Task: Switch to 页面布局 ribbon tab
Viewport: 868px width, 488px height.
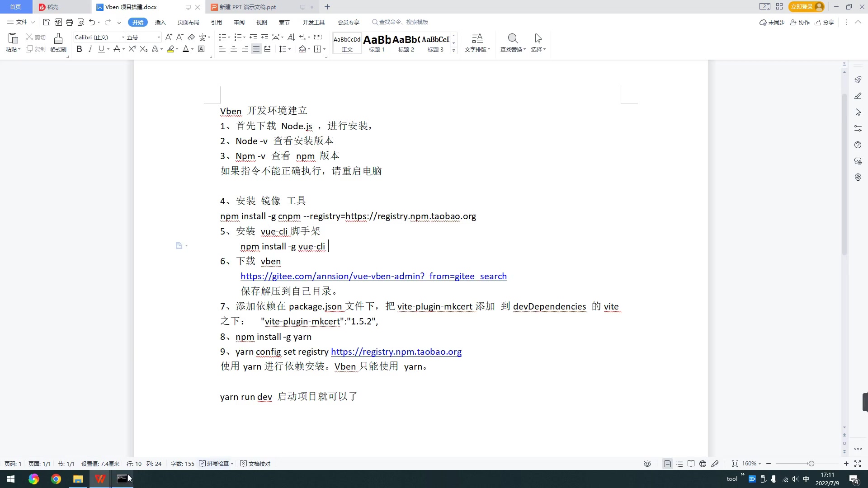Action: pos(189,22)
